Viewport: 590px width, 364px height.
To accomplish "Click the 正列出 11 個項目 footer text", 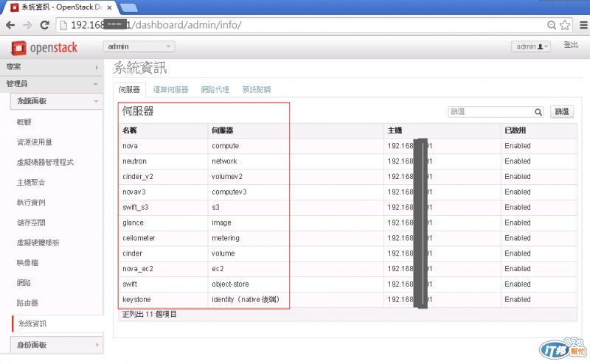I will pos(150,315).
